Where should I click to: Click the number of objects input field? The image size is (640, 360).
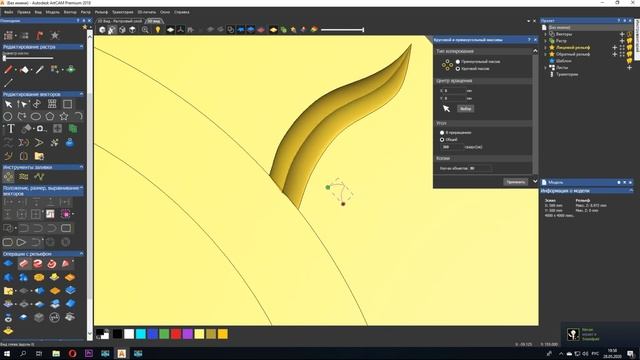click(480, 168)
